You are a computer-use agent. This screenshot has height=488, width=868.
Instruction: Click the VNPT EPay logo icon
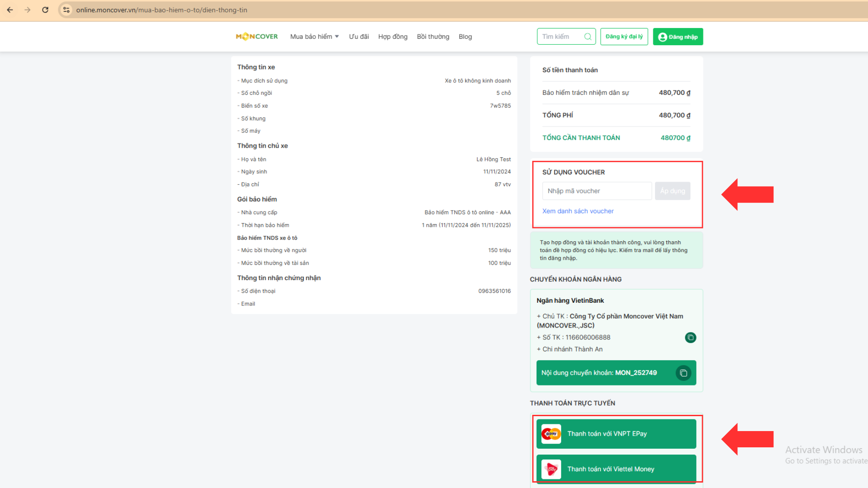551,434
